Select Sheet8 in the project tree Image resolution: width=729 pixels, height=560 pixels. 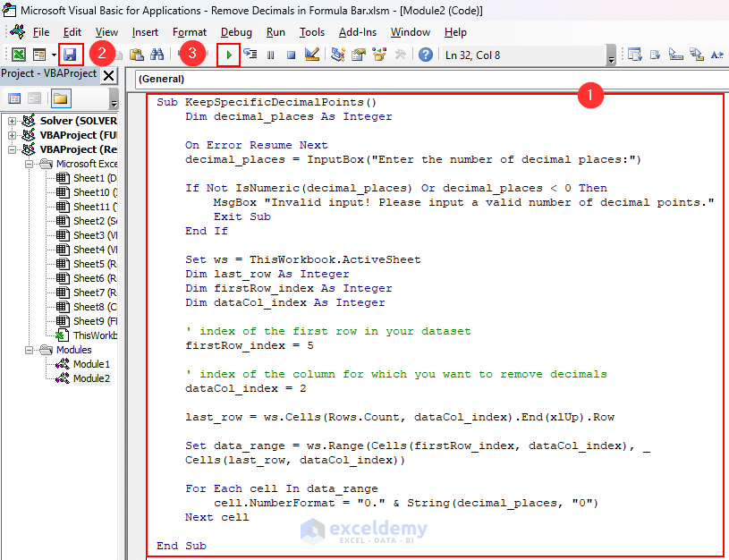(87, 307)
